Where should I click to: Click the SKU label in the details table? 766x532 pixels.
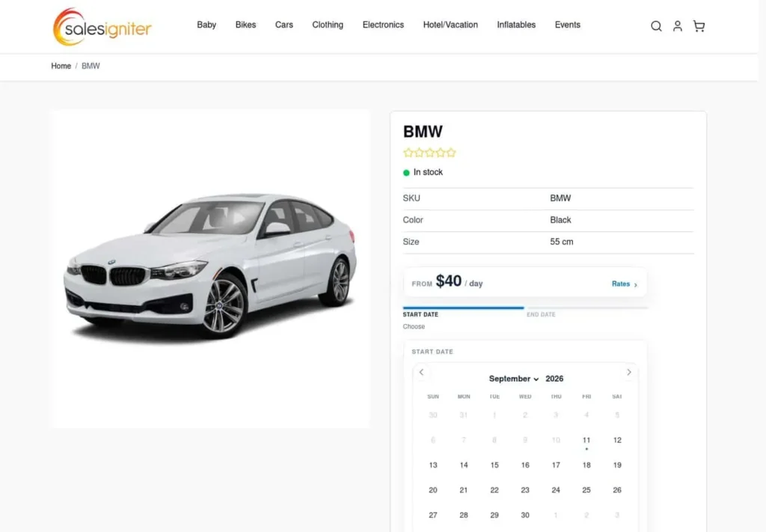point(411,198)
